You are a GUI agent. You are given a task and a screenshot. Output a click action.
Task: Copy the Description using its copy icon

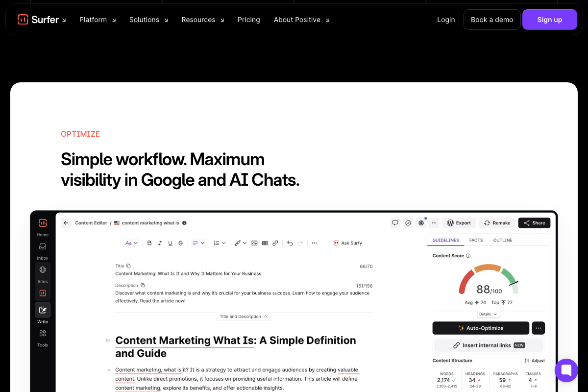click(x=143, y=285)
